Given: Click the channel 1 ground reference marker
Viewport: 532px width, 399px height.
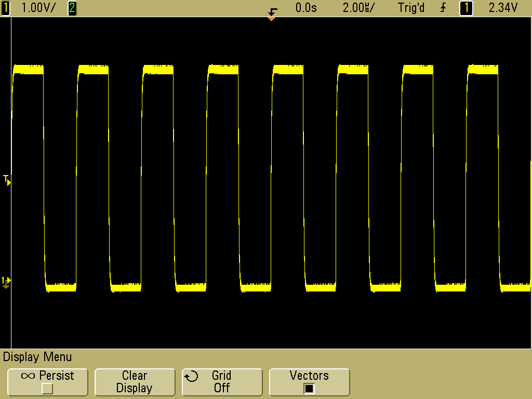Looking at the screenshot, I should click(6, 282).
